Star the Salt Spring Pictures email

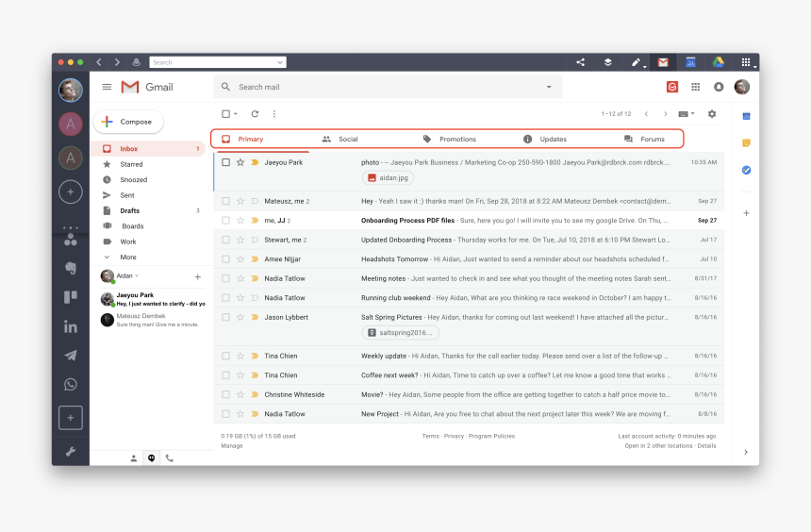pos(240,317)
